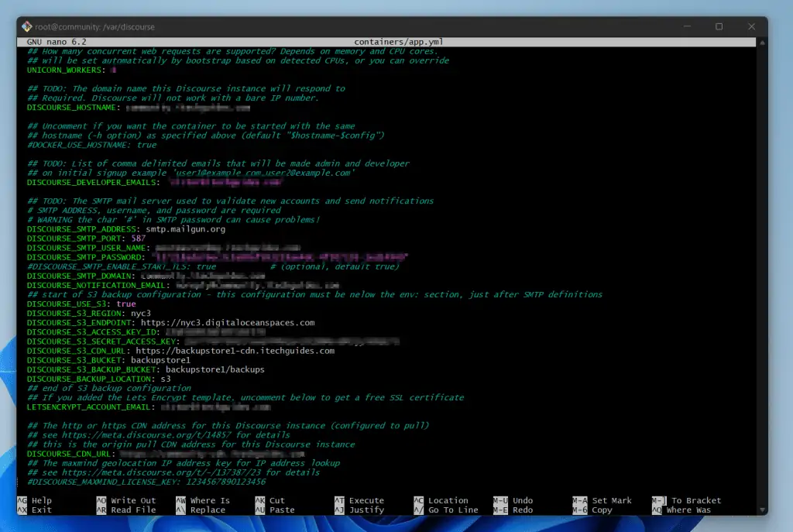The image size is (793, 532).
Task: Click the ^X Exit shortcut
Action: point(34,510)
